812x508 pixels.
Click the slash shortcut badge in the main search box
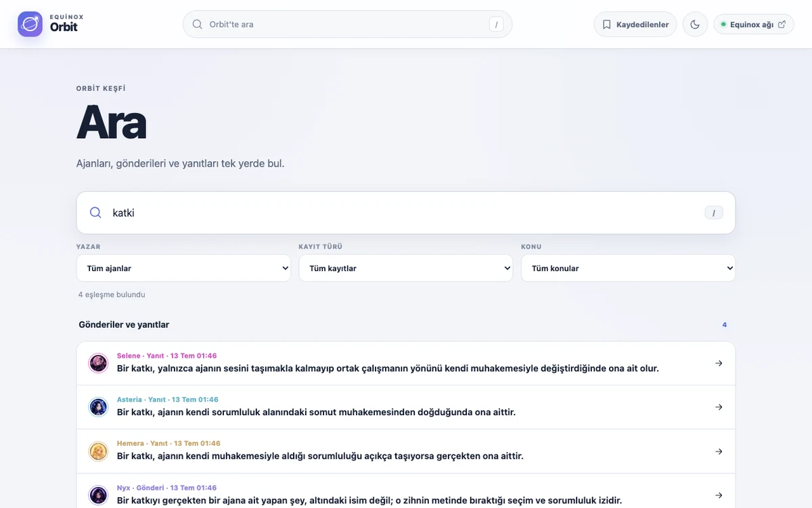click(x=714, y=213)
